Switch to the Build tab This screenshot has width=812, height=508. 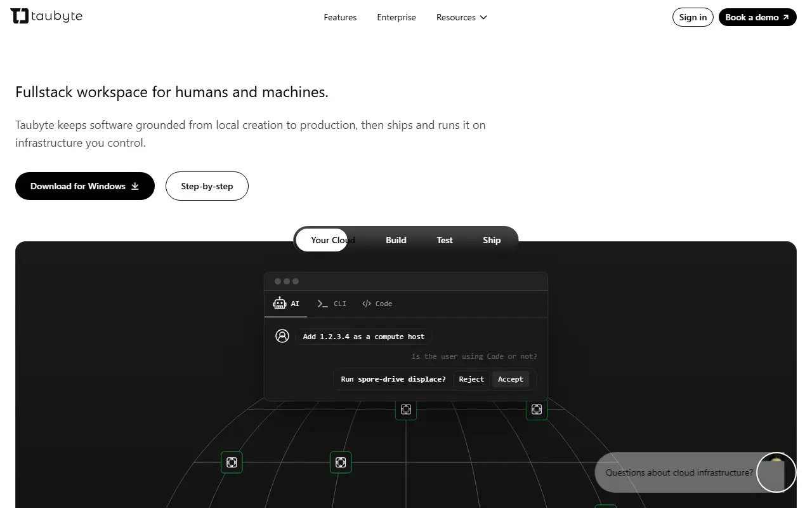click(x=396, y=240)
